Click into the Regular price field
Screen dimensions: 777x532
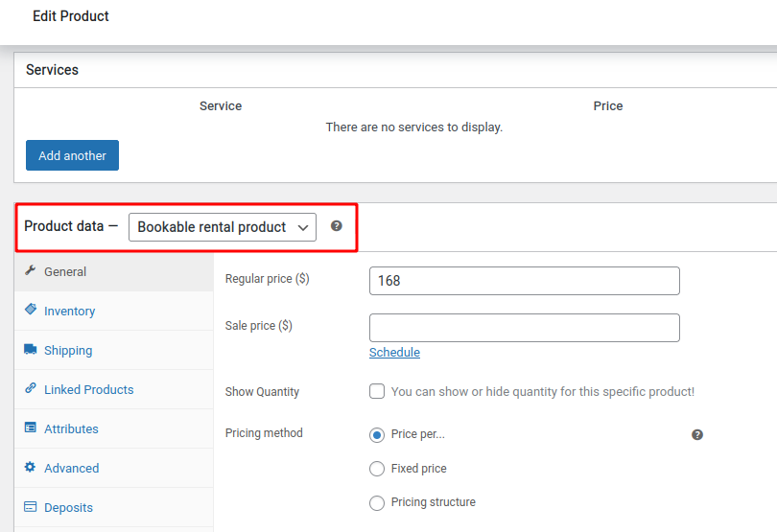525,281
